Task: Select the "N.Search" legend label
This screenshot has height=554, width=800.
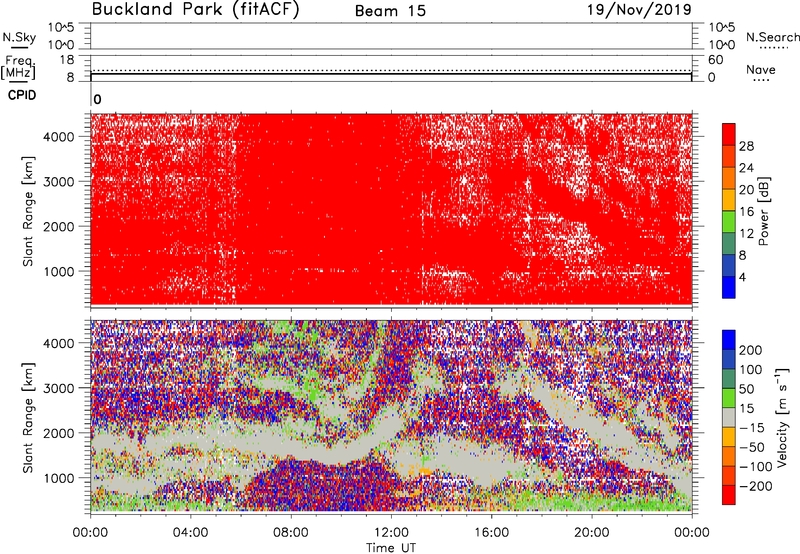Action: point(773,37)
